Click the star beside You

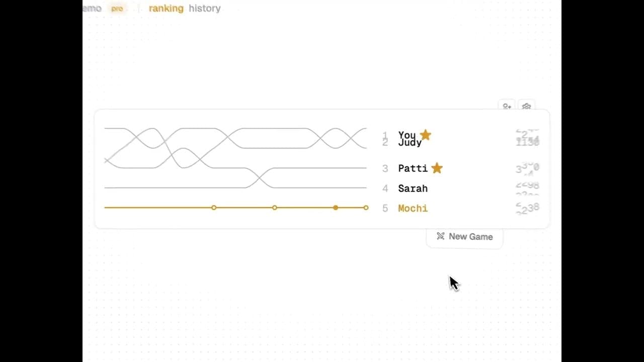click(x=426, y=134)
